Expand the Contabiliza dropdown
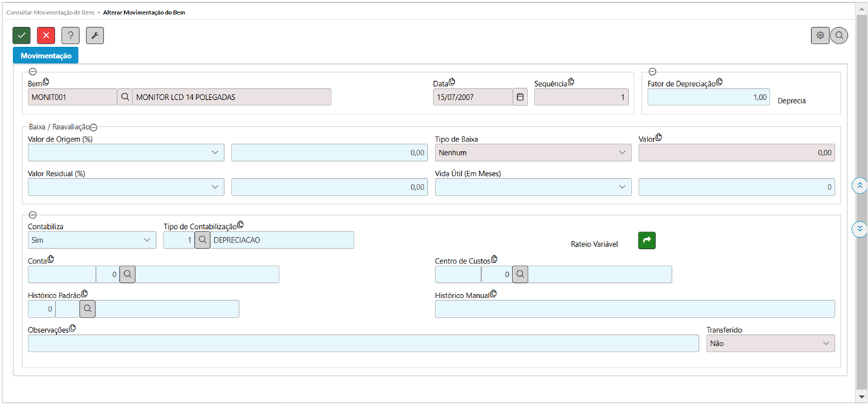Viewport: 868px width, 405px height. tap(92, 240)
